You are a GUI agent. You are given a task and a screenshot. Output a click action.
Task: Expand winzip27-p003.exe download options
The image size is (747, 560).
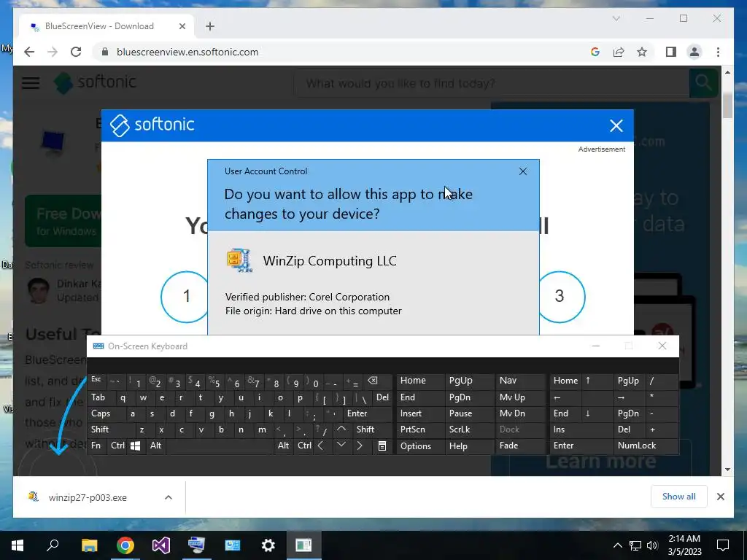click(x=169, y=497)
